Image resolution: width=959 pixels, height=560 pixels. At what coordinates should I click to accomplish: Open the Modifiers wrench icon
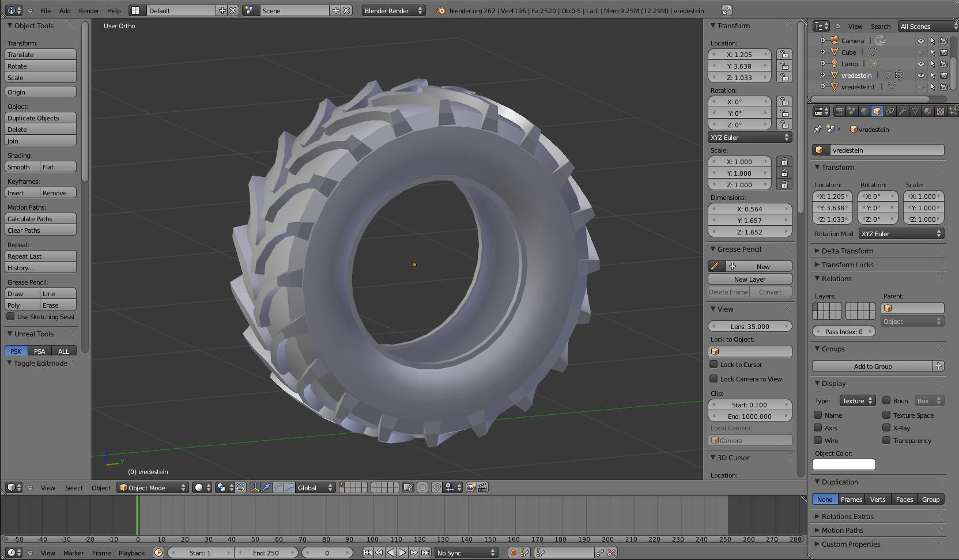903,111
